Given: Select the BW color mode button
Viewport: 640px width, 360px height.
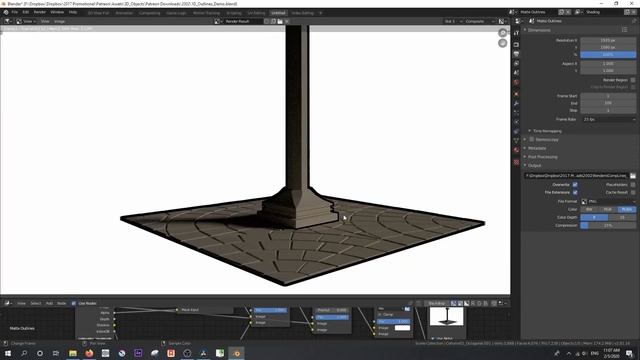Looking at the screenshot, I should click(589, 209).
